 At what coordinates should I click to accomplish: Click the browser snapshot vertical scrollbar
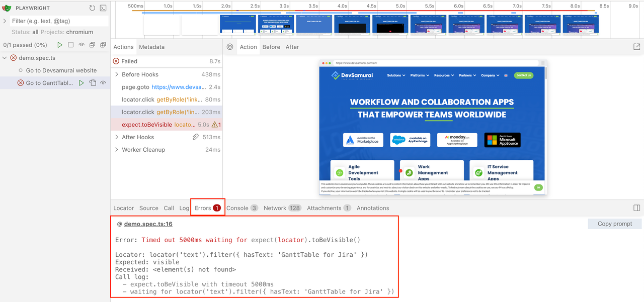tap(545, 74)
